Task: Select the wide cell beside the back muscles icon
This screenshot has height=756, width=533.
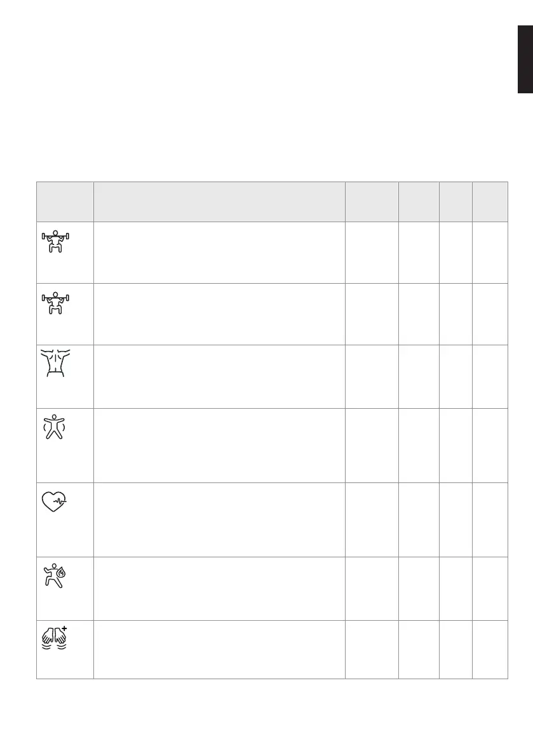Action: (x=219, y=376)
